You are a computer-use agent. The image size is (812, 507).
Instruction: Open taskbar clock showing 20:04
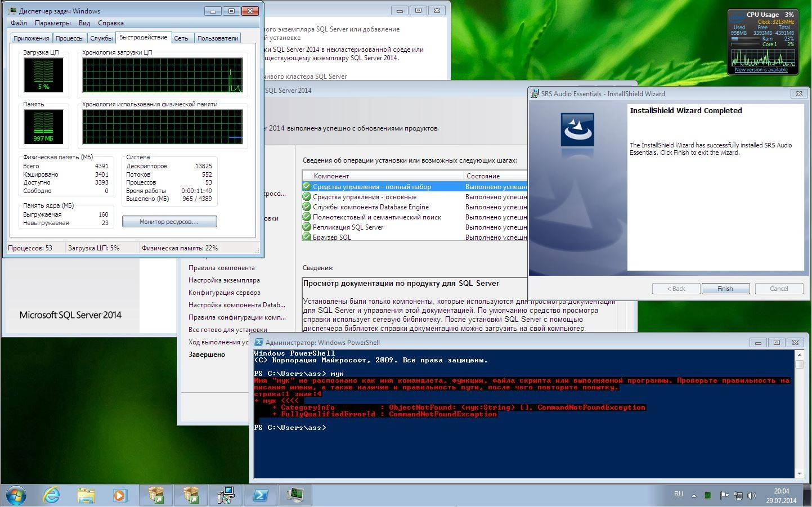point(781,496)
